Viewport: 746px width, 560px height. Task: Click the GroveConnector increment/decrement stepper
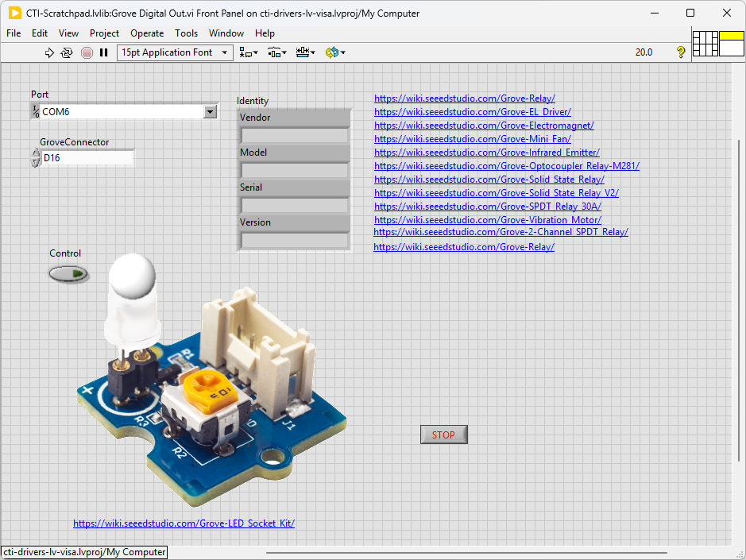point(35,158)
